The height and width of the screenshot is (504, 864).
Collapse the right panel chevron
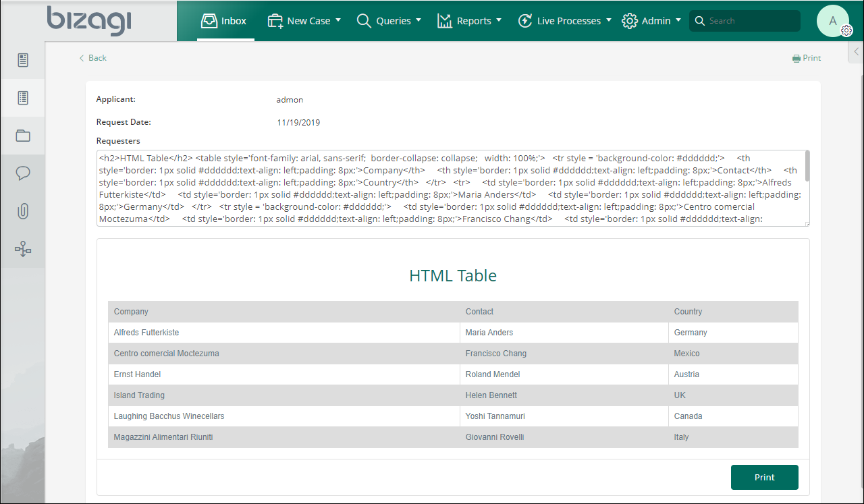[x=857, y=51]
